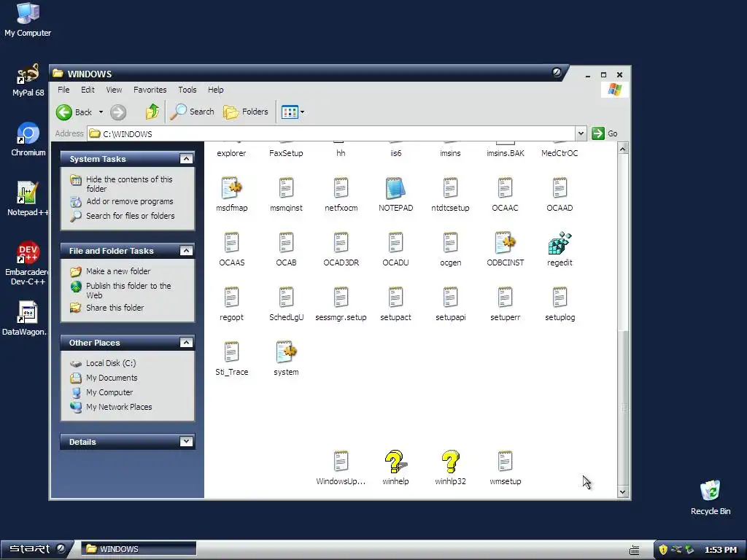The width and height of the screenshot is (747, 560).
Task: Collapse the Other Places panel
Action: tap(186, 343)
